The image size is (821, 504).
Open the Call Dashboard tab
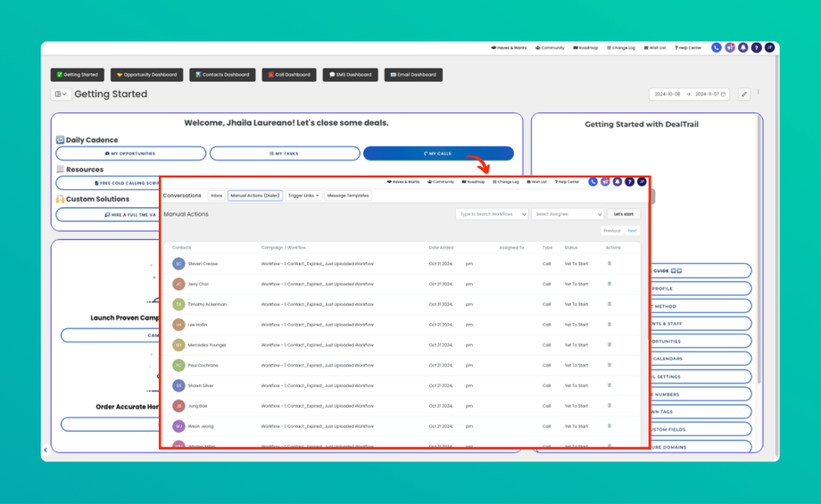point(289,75)
